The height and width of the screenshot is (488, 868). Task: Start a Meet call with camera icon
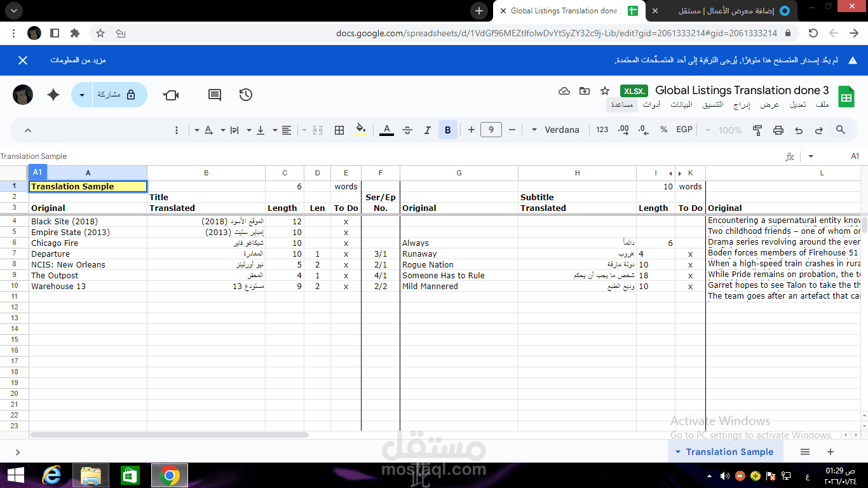170,95
